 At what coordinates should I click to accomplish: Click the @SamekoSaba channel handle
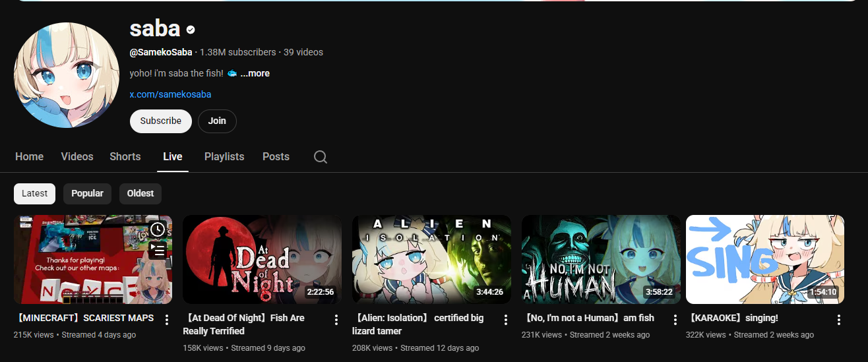(161, 52)
